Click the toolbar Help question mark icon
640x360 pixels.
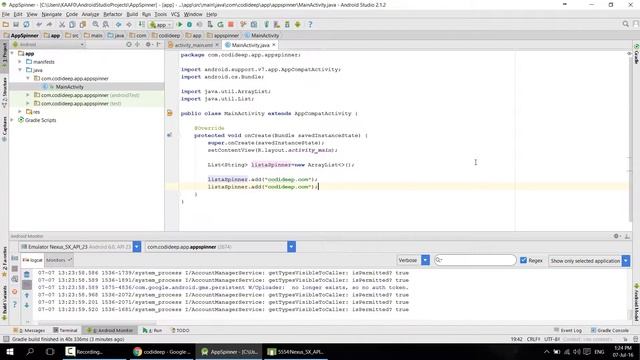(x=310, y=24)
